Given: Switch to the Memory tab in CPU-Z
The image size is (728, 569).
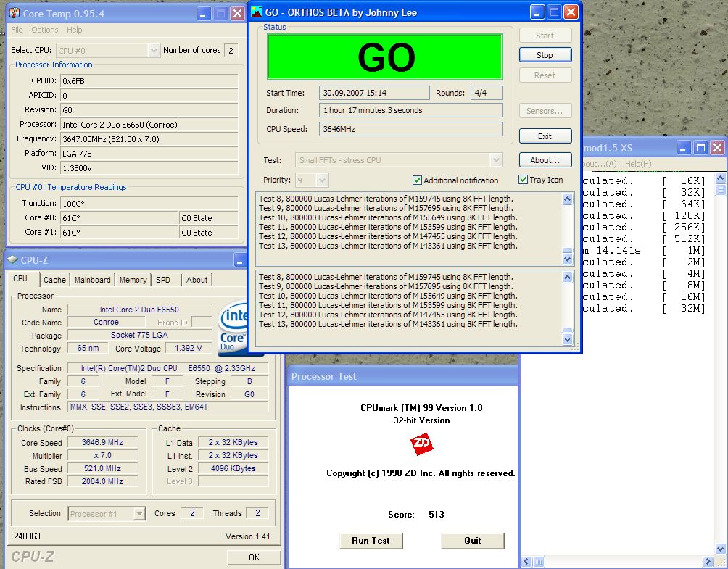Looking at the screenshot, I should (x=133, y=280).
